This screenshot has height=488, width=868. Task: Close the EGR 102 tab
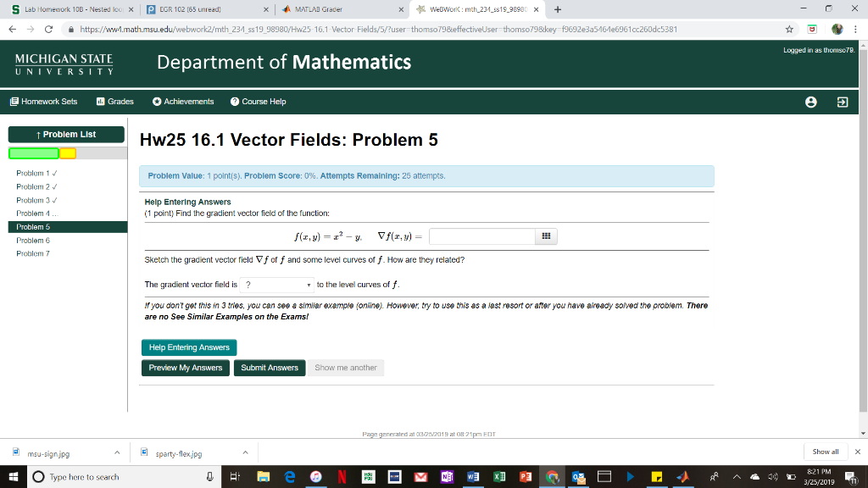tap(265, 9)
